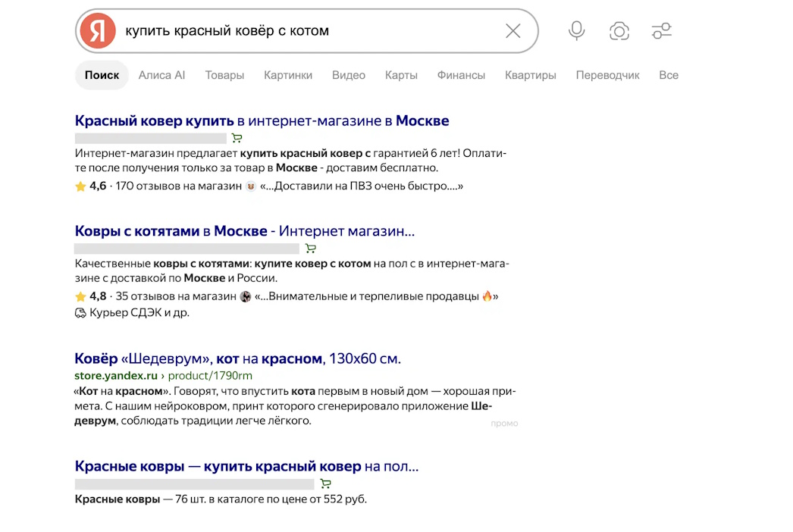
Task: Click snippet 'Интернет-магазин предлагает купить красный ковер'
Action: pos(291,161)
